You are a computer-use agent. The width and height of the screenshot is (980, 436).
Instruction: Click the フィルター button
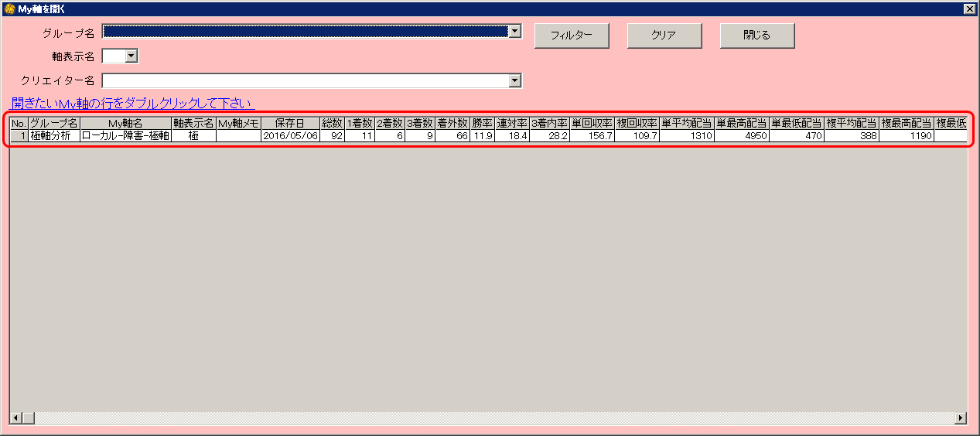click(x=572, y=36)
